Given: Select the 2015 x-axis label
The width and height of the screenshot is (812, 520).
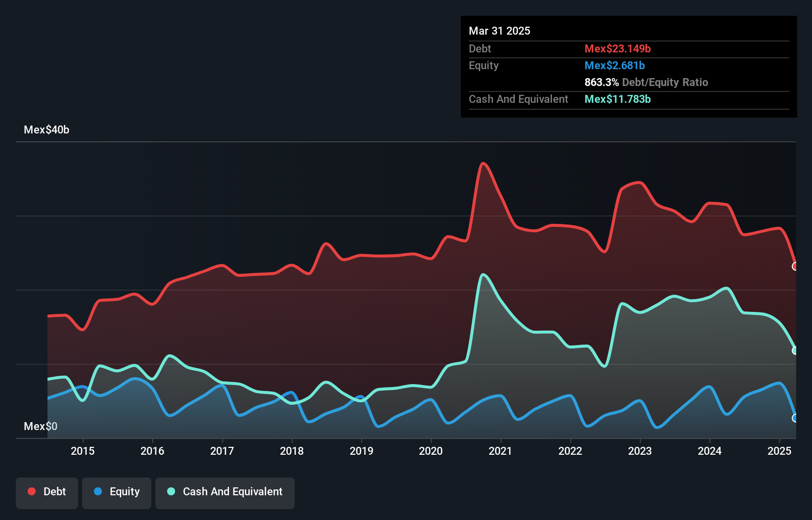Looking at the screenshot, I should (x=83, y=451).
